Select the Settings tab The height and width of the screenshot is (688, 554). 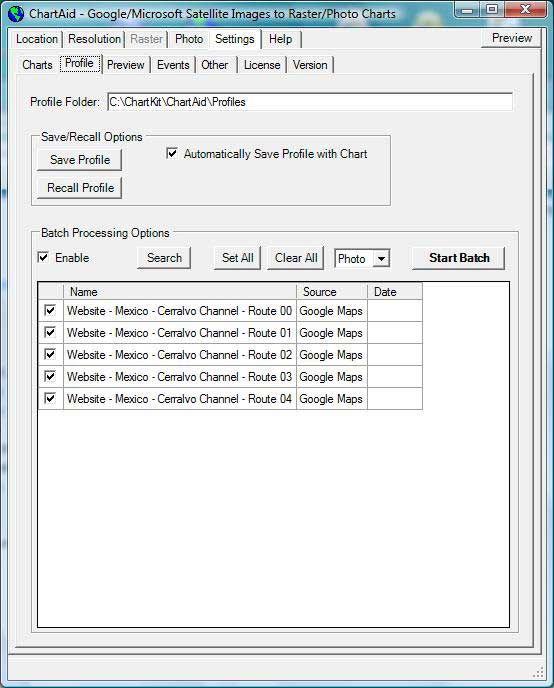235,39
